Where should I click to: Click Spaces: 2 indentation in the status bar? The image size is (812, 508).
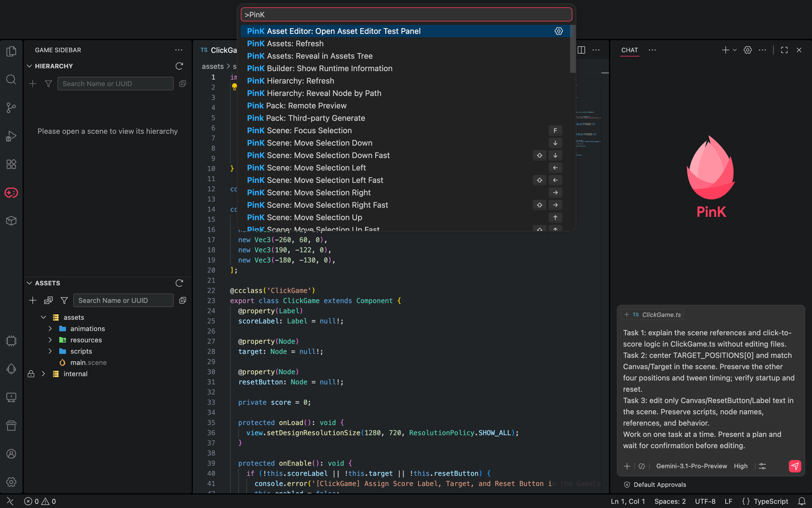point(670,501)
